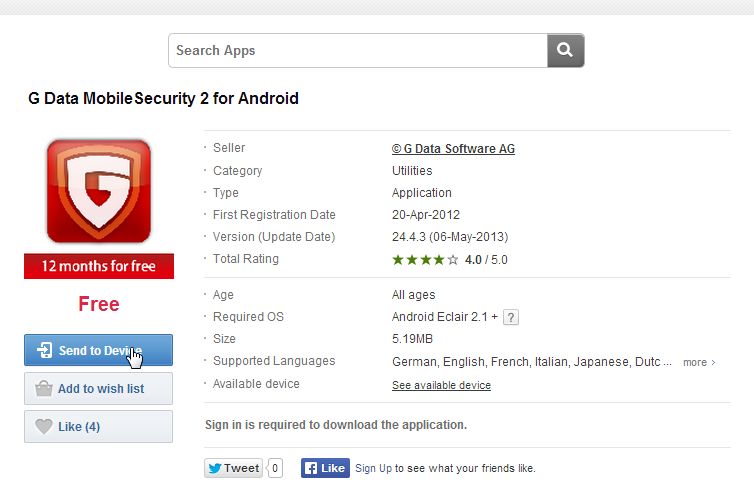This screenshot has width=754, height=485.
Task: Click the Facebook Sign Up link
Action: (x=374, y=468)
